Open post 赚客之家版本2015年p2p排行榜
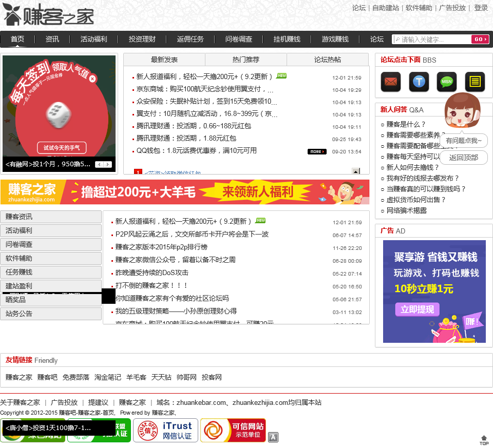The height and width of the screenshot is (448, 493). point(161,247)
